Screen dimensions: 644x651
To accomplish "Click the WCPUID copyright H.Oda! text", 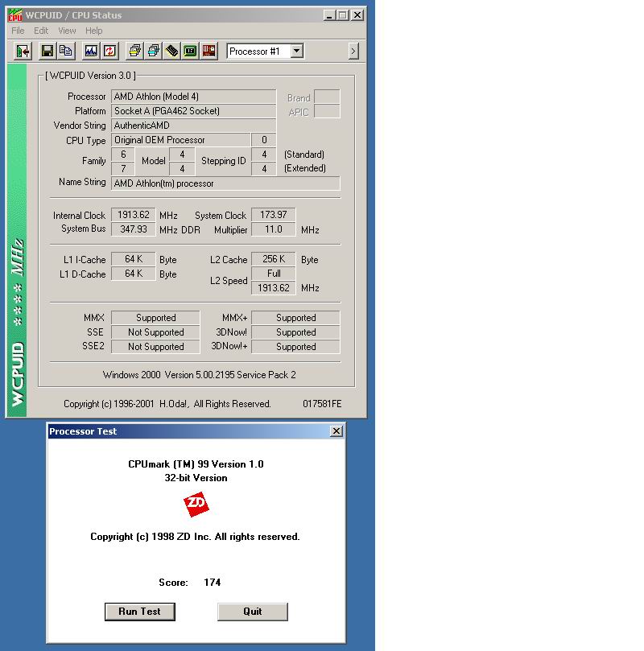I will (x=167, y=404).
